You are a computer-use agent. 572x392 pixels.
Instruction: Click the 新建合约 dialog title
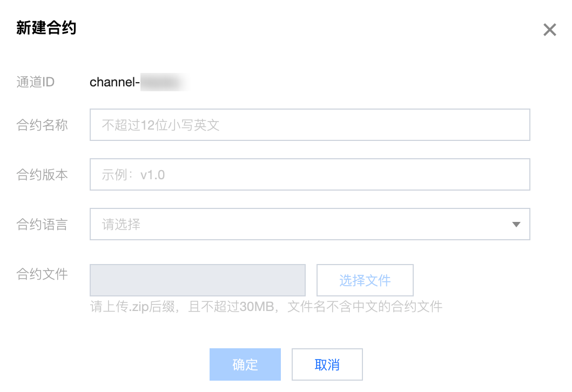pyautogui.click(x=46, y=28)
